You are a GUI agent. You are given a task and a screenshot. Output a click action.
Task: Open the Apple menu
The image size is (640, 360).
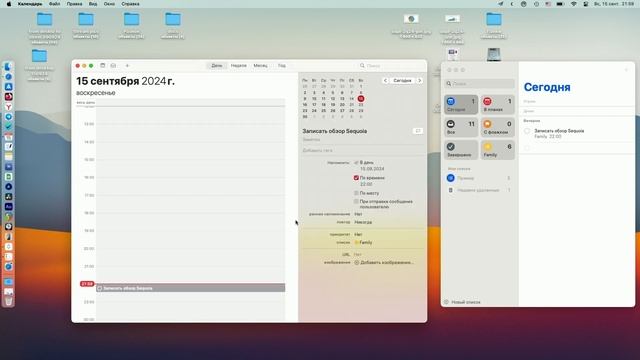click(x=9, y=4)
